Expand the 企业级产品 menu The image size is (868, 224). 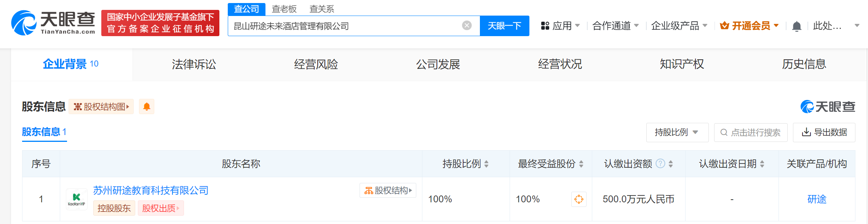pos(679,26)
